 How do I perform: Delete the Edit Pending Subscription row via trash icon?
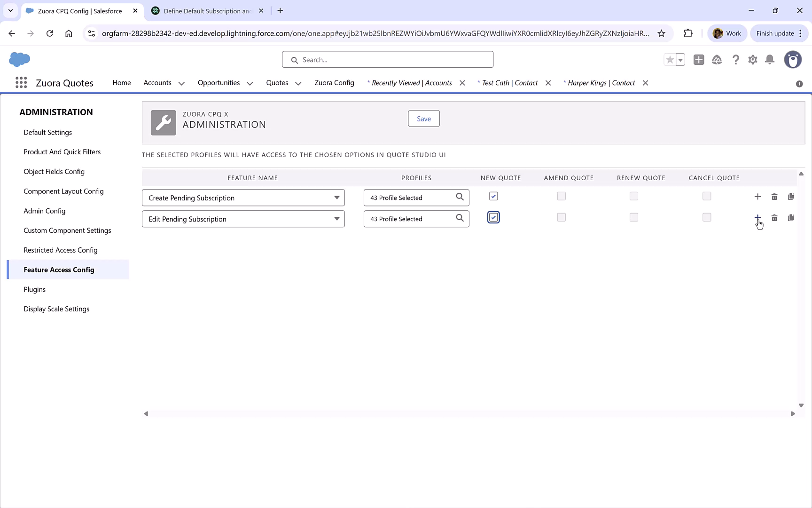coord(775,217)
